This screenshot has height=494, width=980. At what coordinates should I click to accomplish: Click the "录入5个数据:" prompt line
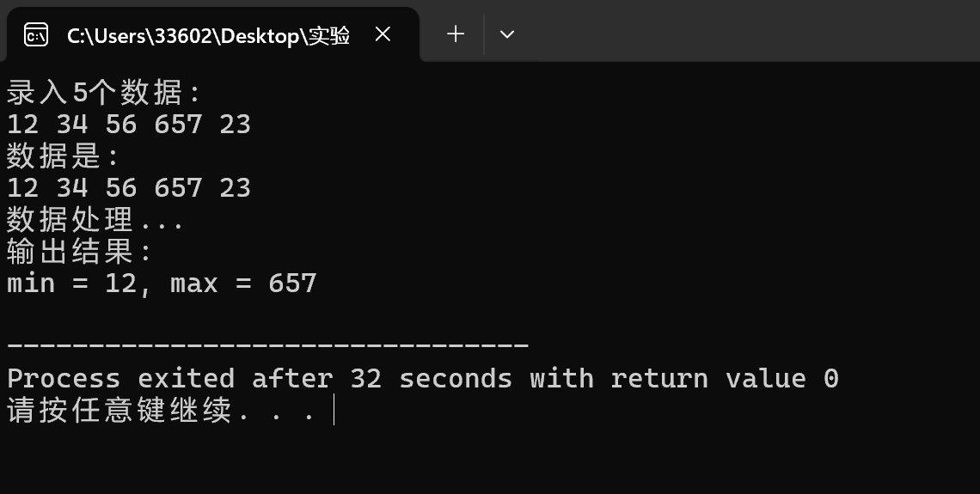(104, 93)
